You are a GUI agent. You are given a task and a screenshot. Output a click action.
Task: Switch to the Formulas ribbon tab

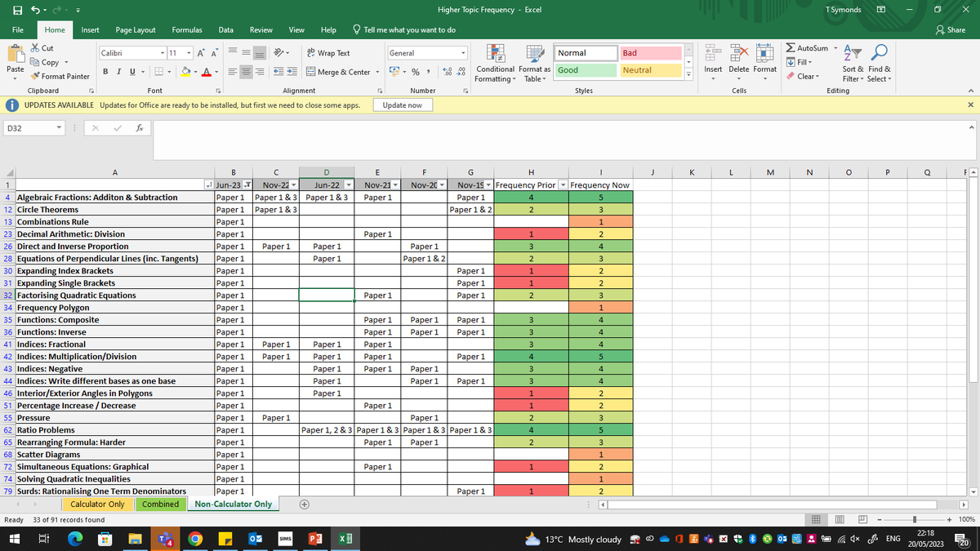coord(186,29)
